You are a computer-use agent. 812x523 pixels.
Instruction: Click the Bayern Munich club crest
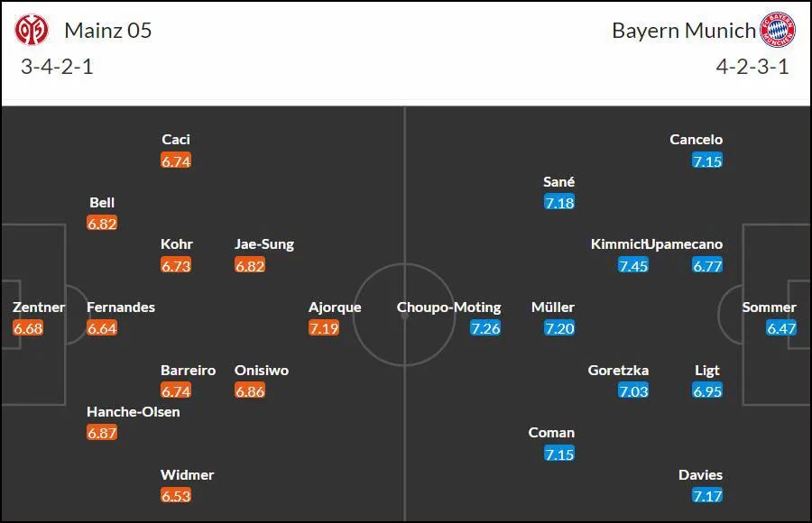point(778,30)
